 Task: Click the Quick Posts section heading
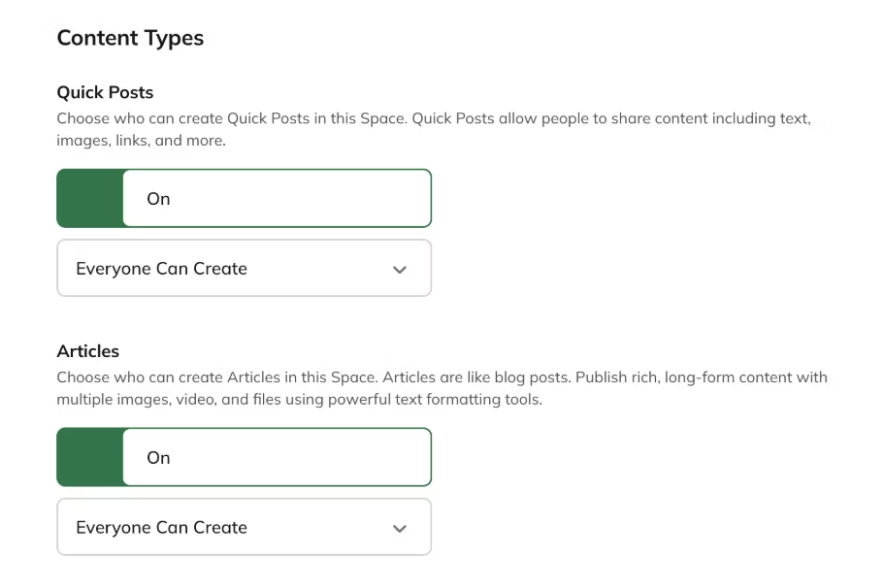(105, 93)
